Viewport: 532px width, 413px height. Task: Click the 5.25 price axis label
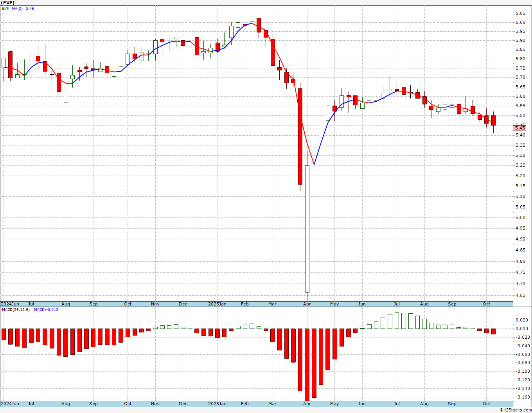520,165
